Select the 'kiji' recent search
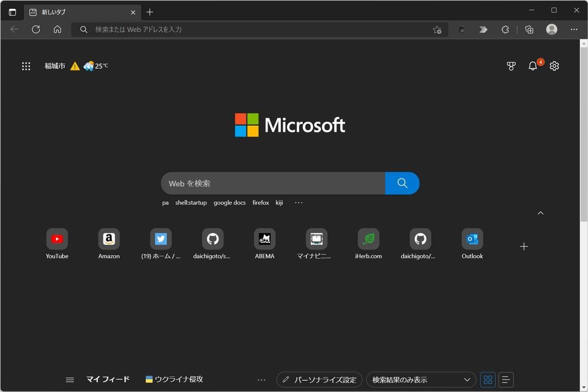Screen dimensions: 588x392 279,202
